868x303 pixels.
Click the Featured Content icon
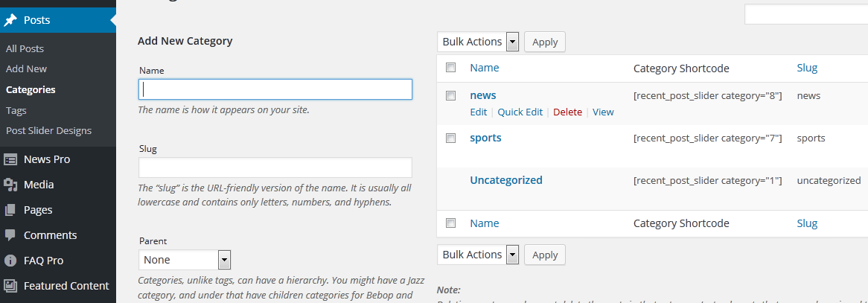[10, 286]
